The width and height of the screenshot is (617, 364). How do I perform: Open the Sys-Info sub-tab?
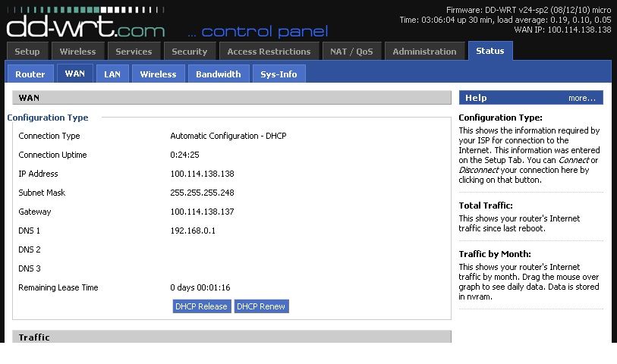(279, 74)
